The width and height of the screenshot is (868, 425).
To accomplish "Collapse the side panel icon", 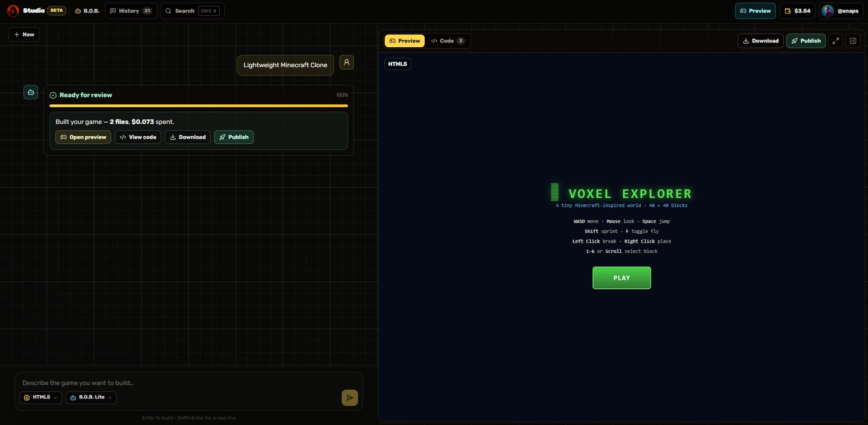I will [853, 41].
